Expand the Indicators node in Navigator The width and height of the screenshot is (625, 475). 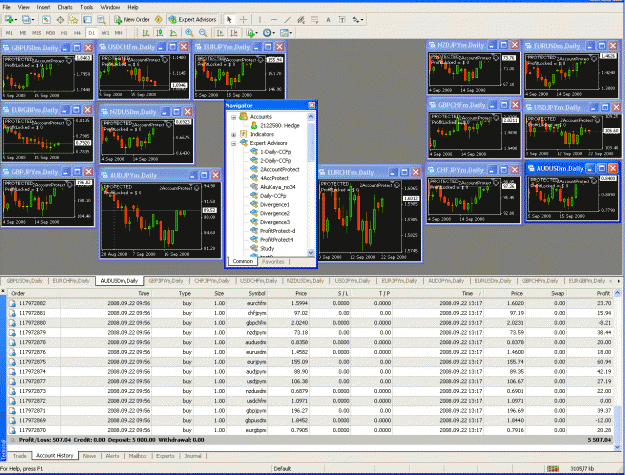[234, 135]
